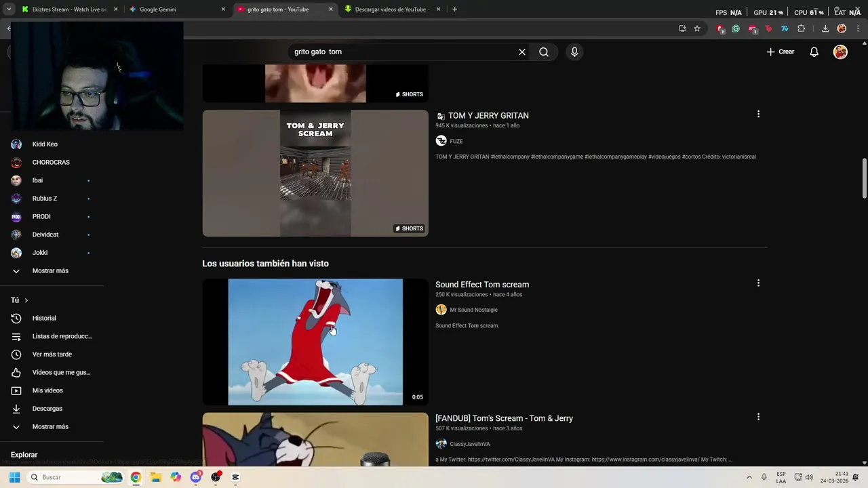Open the red ABP extension icon
The image size is (868, 488).
[x=752, y=28]
